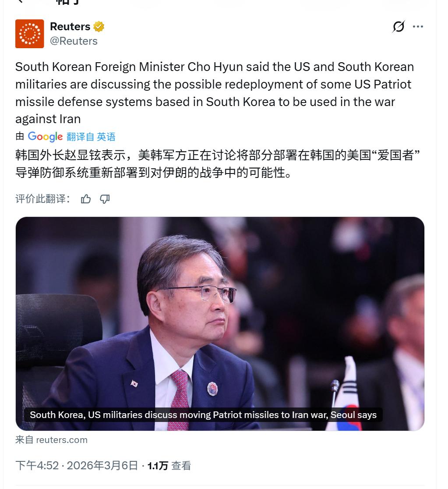Click the 来自 reuters.com source link

(51, 440)
